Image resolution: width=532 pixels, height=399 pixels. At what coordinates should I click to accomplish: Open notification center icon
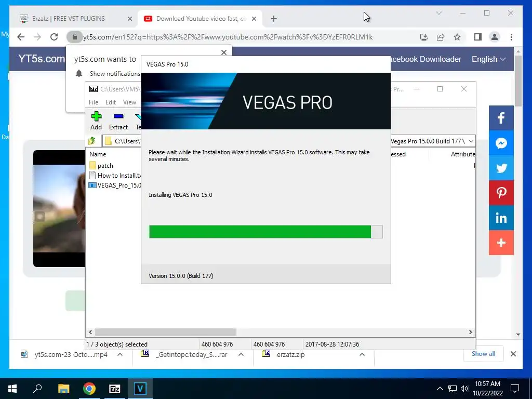[x=515, y=389]
